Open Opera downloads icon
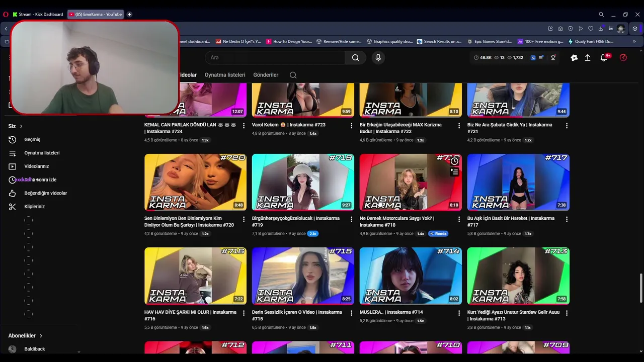The height and width of the screenshot is (362, 644). tap(601, 29)
